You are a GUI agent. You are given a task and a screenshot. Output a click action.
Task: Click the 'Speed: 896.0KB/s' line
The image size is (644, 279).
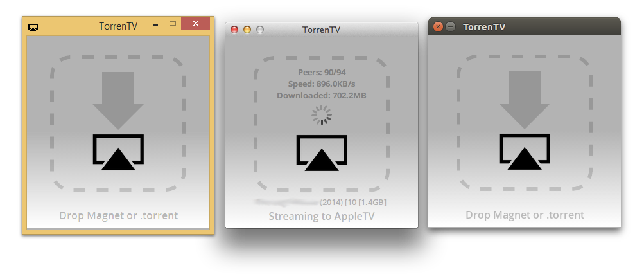322,84
